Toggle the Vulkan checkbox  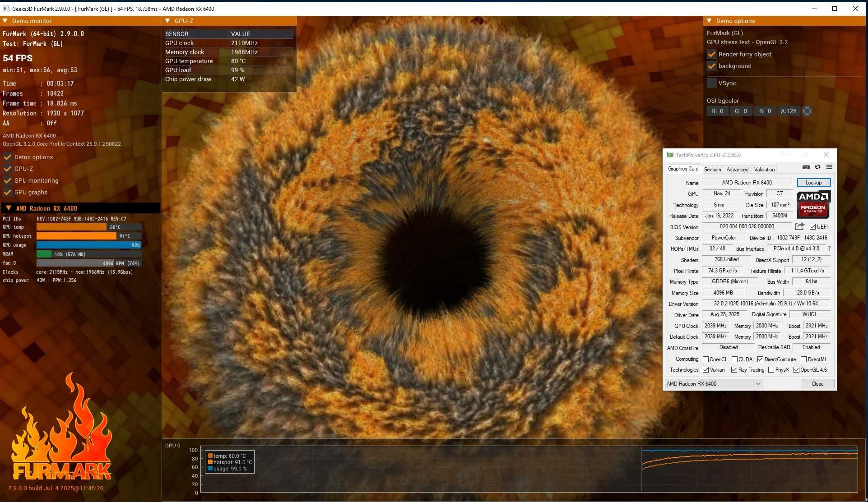(706, 370)
